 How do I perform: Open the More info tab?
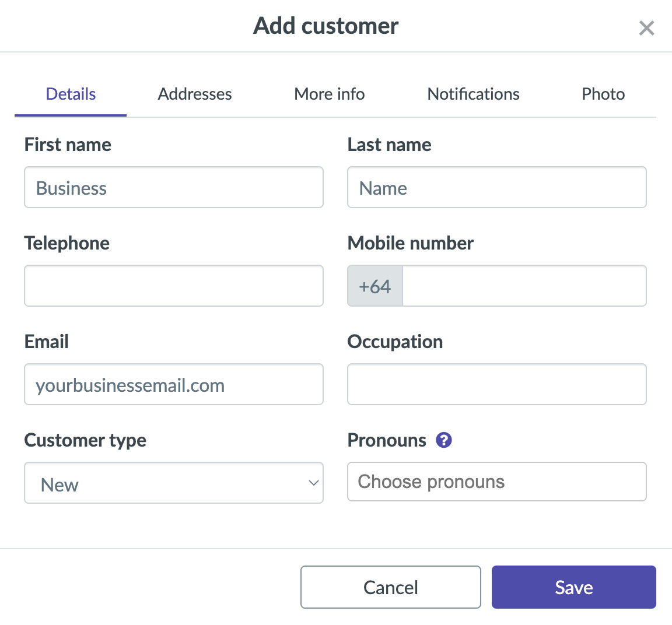coord(330,94)
